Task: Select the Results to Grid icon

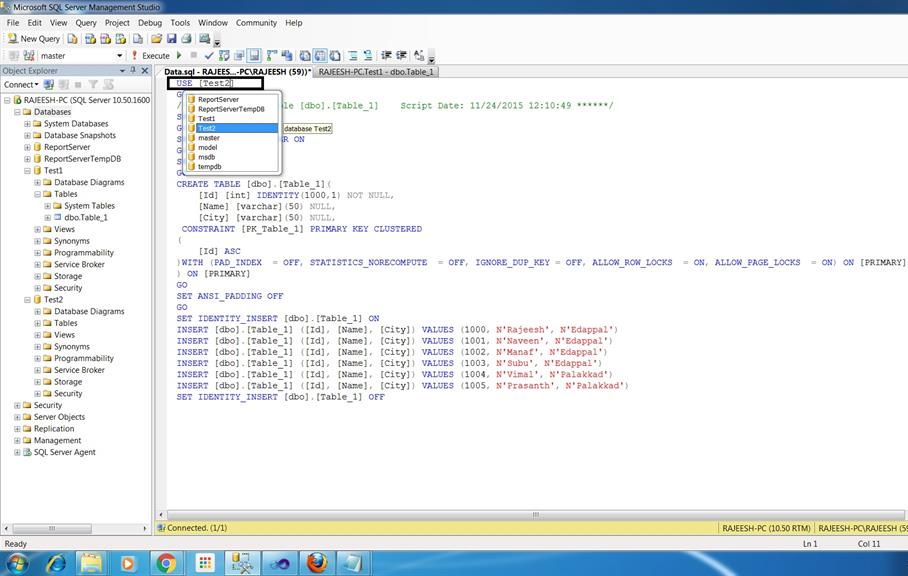Action: coord(320,55)
